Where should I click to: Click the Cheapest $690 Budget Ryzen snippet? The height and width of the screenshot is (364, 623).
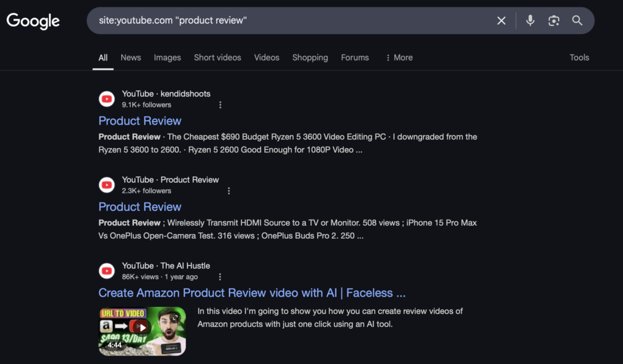click(288, 143)
